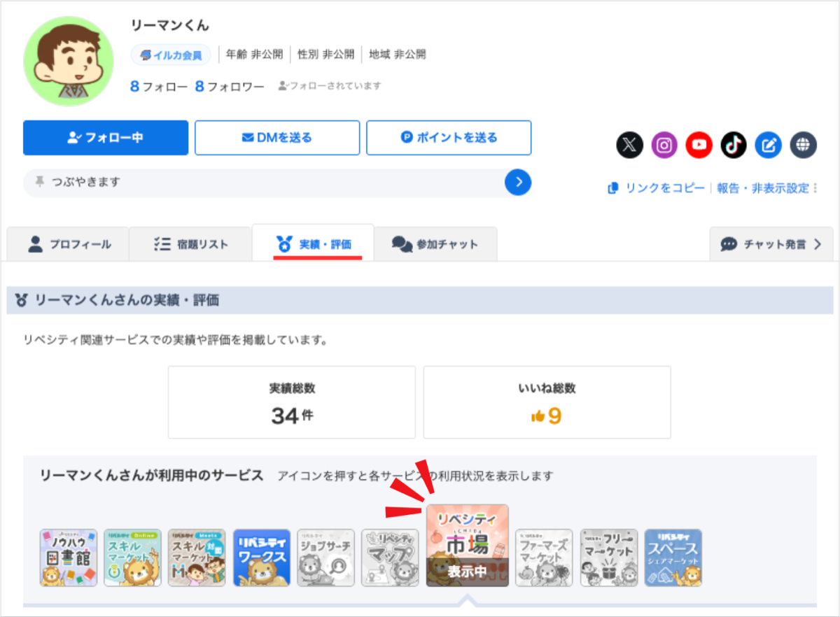The image size is (840, 617).
Task: Click the 8 フォロー count link
Action: [159, 87]
